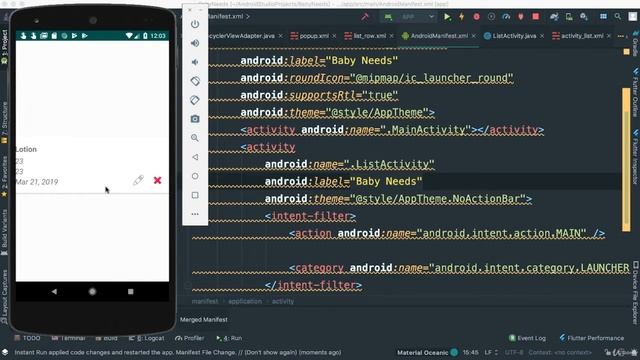Open the Event Log panel
The image size is (640, 360).
(x=527, y=338)
